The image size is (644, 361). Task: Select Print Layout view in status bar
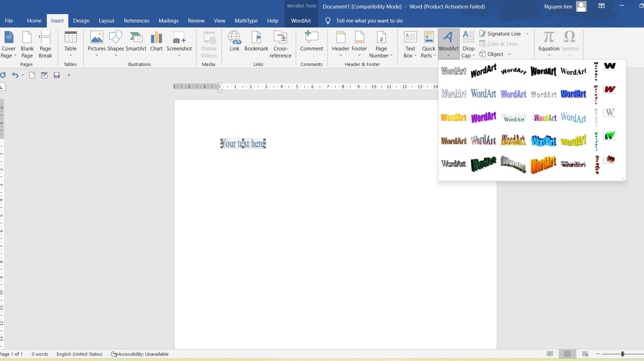[567, 354]
